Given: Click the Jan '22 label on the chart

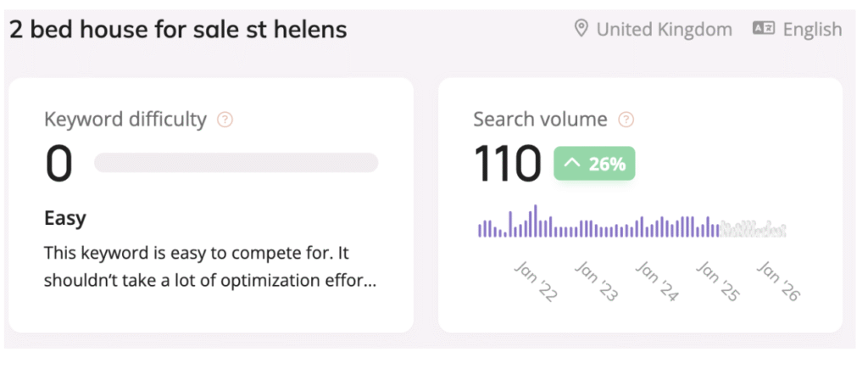Looking at the screenshot, I should click(x=537, y=282).
